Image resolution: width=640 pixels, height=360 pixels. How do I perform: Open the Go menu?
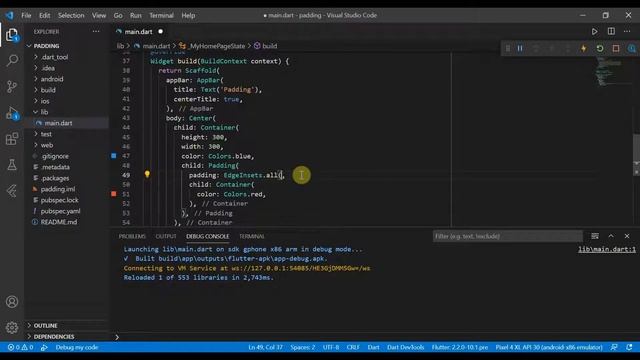(118, 16)
